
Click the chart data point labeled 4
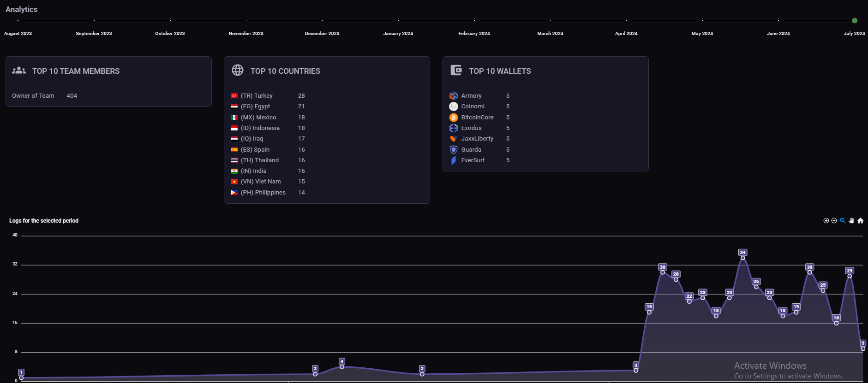click(342, 367)
